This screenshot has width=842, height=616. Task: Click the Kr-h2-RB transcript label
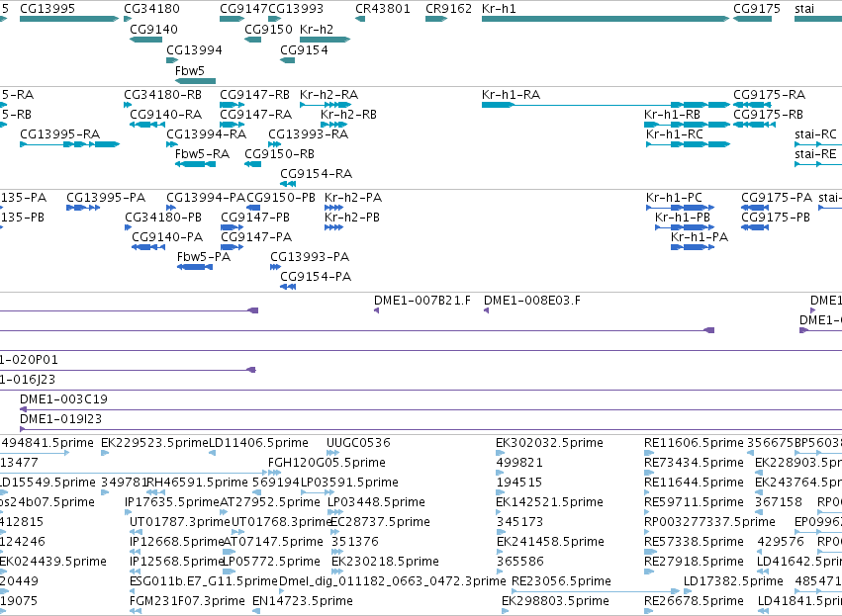click(x=349, y=115)
